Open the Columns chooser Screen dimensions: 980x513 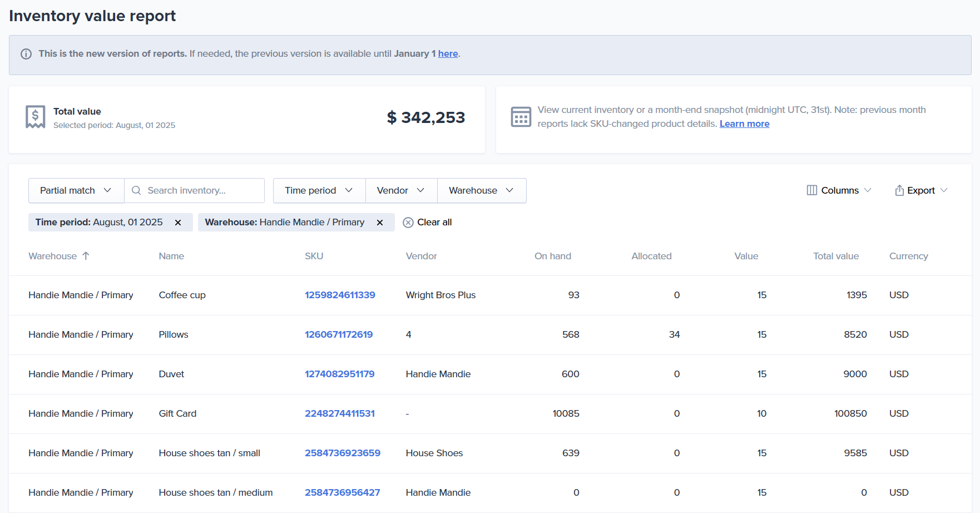839,190
